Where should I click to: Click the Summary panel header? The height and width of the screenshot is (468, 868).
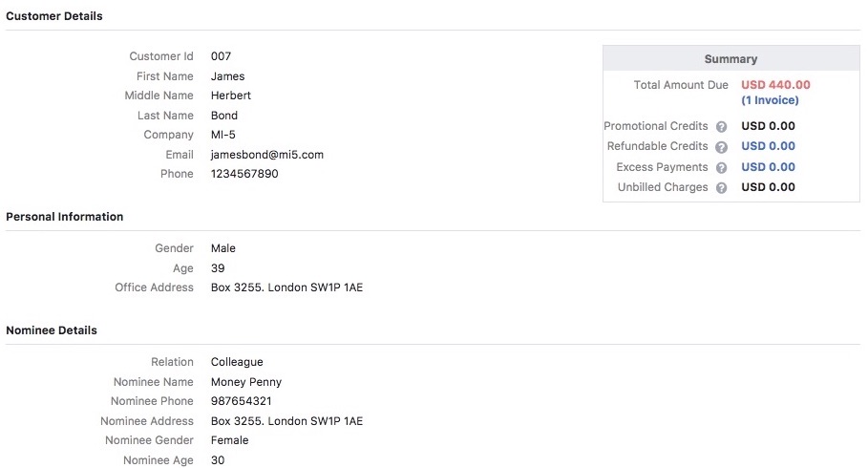(730, 59)
